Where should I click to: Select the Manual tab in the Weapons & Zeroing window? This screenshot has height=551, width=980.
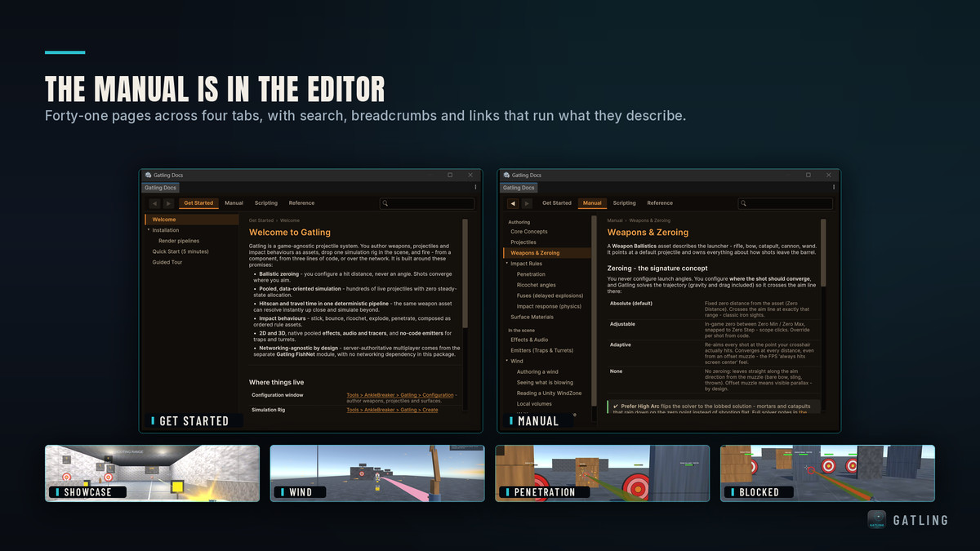coord(592,203)
